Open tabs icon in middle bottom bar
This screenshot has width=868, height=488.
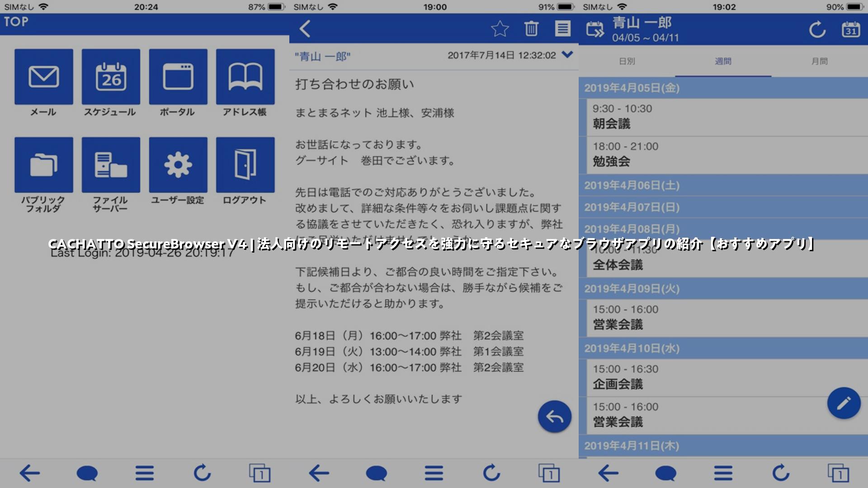pyautogui.click(x=549, y=473)
